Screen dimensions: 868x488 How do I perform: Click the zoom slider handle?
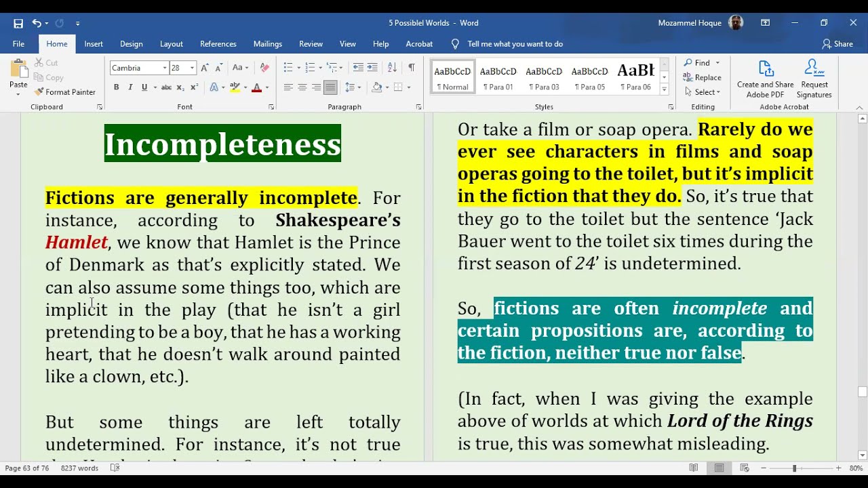tap(794, 468)
